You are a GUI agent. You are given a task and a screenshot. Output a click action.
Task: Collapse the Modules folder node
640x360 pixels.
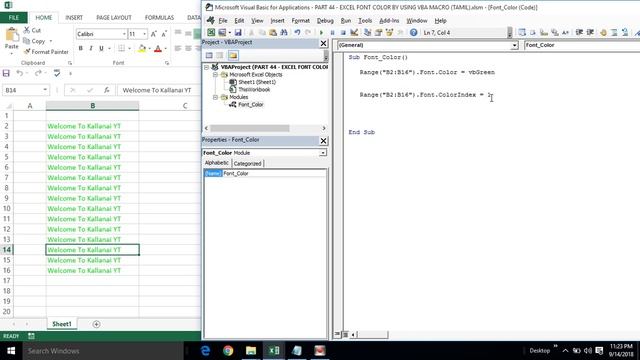tap(215, 97)
